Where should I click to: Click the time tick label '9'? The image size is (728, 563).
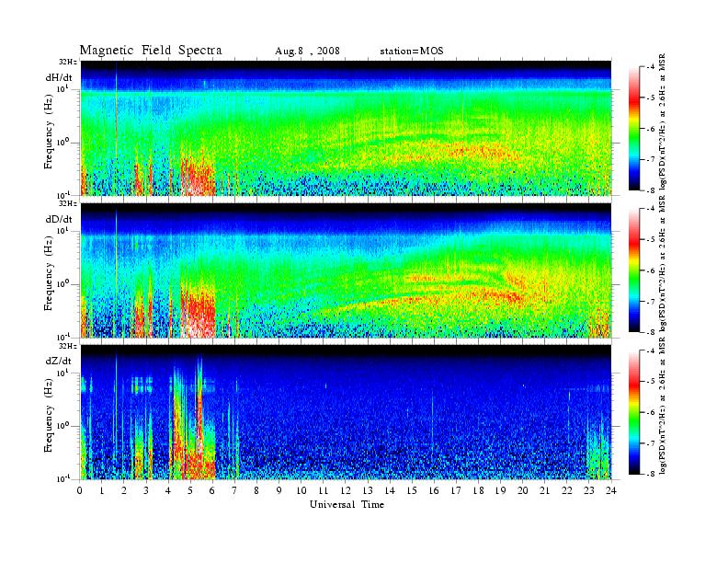click(x=279, y=490)
